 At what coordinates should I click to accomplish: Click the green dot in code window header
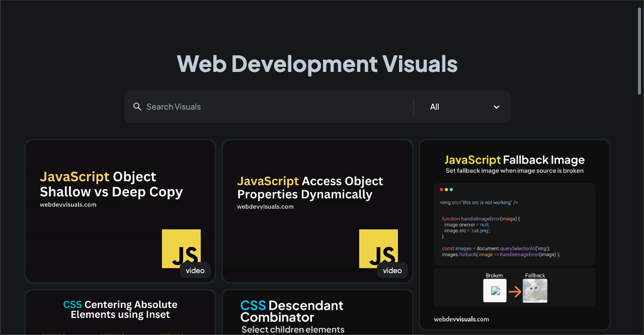(x=451, y=190)
